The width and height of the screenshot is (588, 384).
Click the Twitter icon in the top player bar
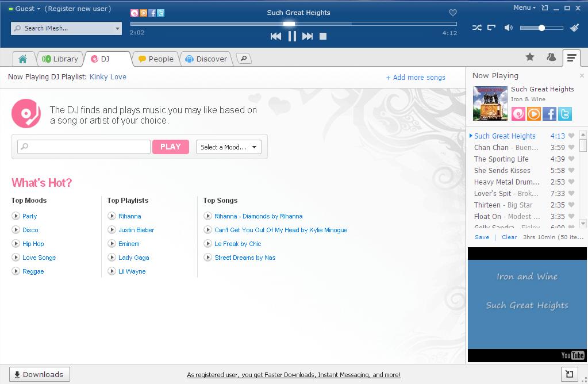(x=160, y=13)
